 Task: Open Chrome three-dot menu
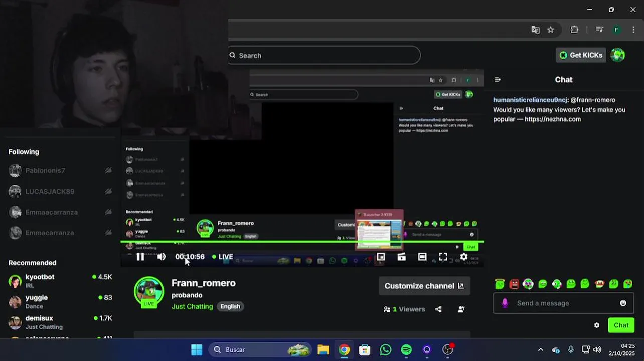633,30
